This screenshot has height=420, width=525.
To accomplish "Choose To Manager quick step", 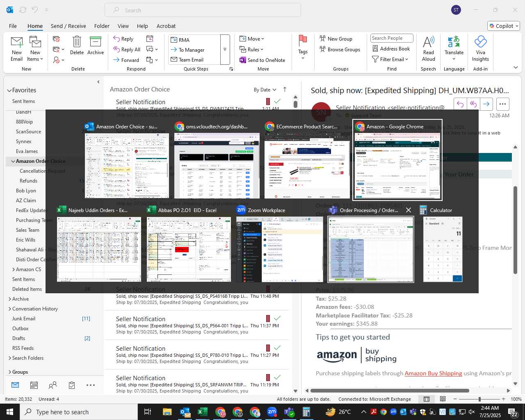I will click(187, 50).
